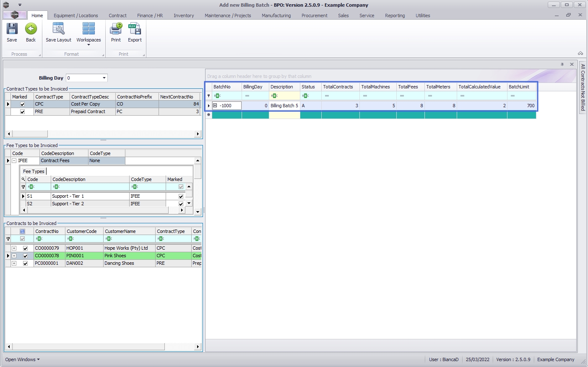This screenshot has width=588, height=367.
Task: Switch to the Procurement tab
Action: click(314, 16)
